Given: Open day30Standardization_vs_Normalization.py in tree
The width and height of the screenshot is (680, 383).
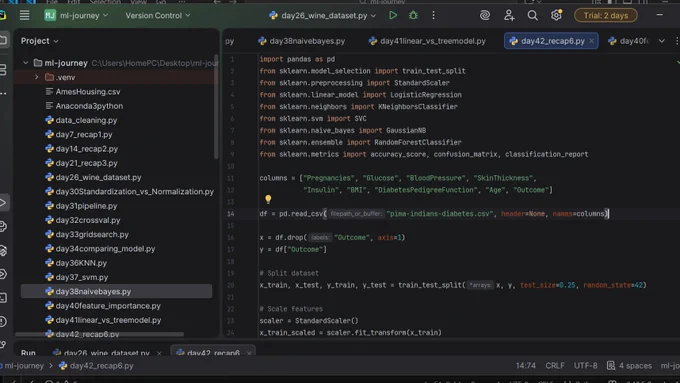Looking at the screenshot, I should pos(130,191).
